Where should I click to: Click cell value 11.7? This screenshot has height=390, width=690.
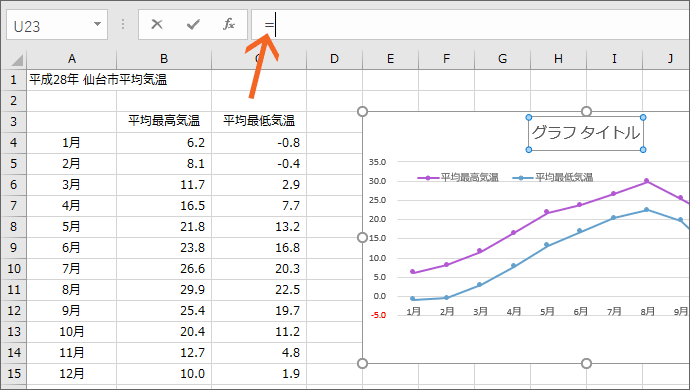[x=164, y=184]
